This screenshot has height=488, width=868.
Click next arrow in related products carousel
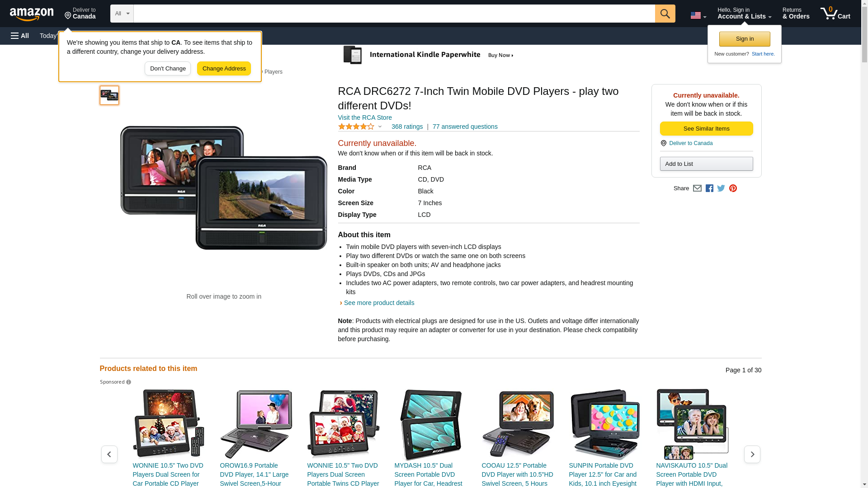pyautogui.click(x=752, y=454)
